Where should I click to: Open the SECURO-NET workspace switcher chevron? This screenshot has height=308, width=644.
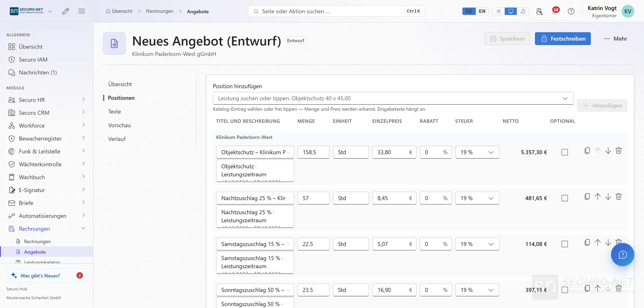[50, 11]
